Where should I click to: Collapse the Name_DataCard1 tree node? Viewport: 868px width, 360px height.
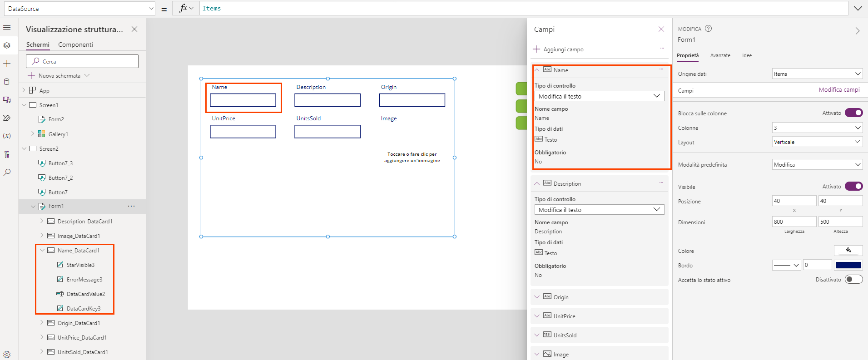pyautogui.click(x=42, y=250)
